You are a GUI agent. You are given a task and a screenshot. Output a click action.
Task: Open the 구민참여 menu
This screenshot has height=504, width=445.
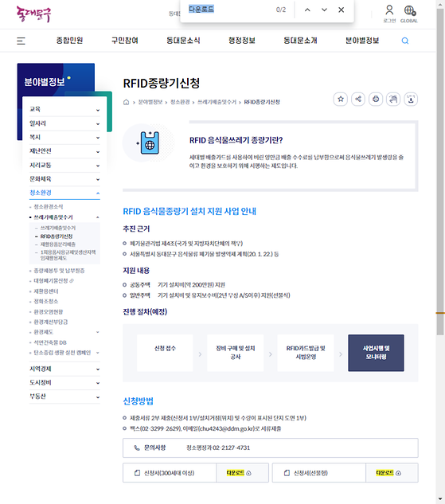(x=125, y=41)
